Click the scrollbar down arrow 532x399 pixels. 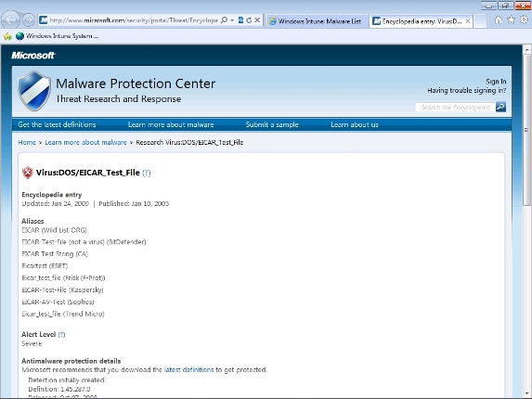(x=526, y=393)
